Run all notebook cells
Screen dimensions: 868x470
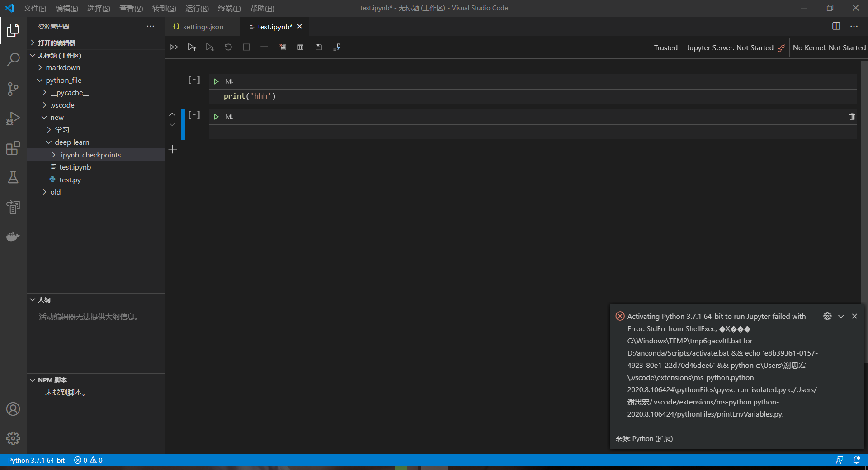[174, 47]
